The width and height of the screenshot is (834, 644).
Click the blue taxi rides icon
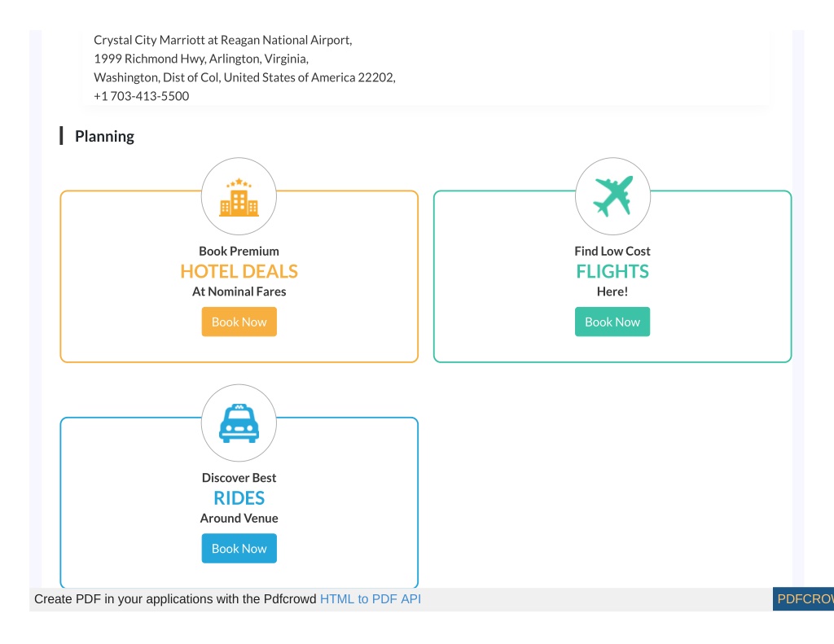pos(239,423)
